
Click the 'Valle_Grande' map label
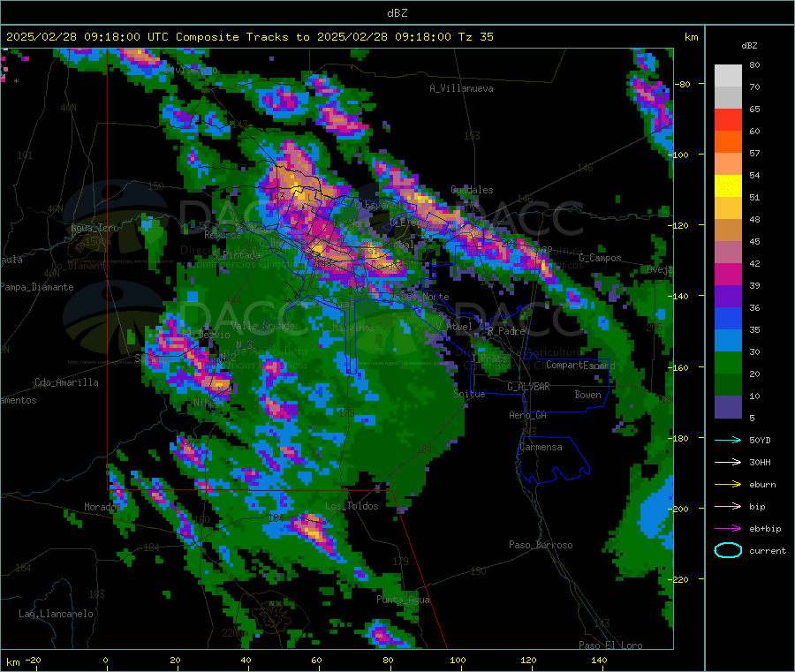tap(262, 326)
